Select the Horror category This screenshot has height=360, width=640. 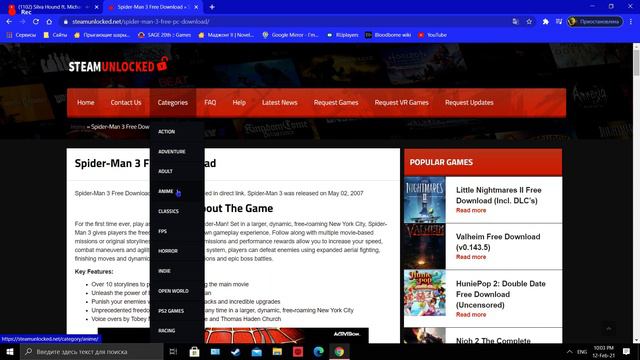[x=168, y=251]
